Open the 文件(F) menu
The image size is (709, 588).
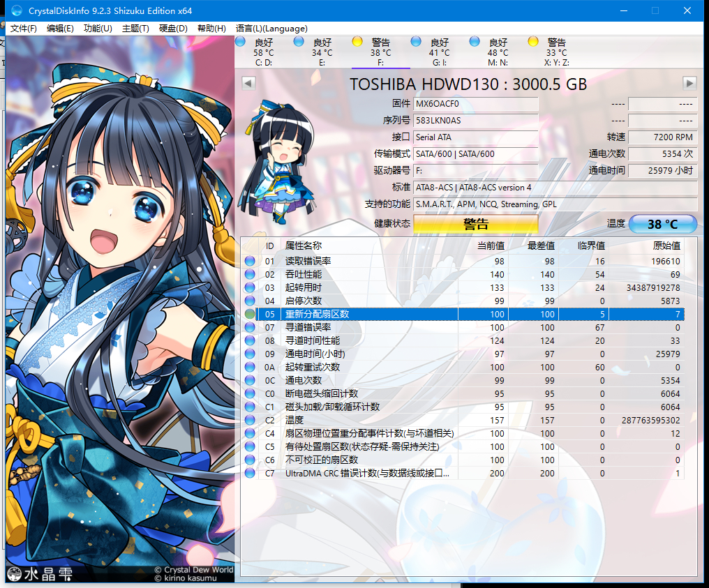pos(24,29)
